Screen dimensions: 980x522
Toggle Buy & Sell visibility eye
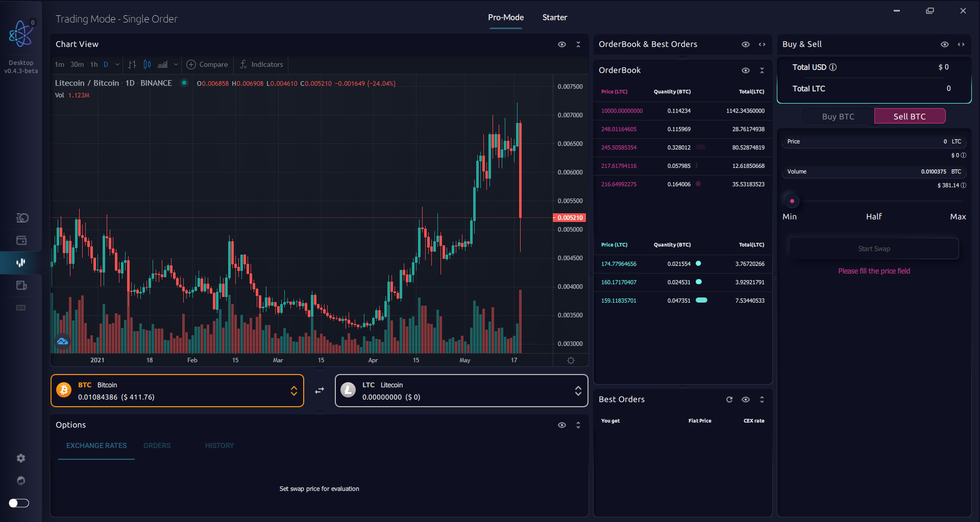[945, 44]
